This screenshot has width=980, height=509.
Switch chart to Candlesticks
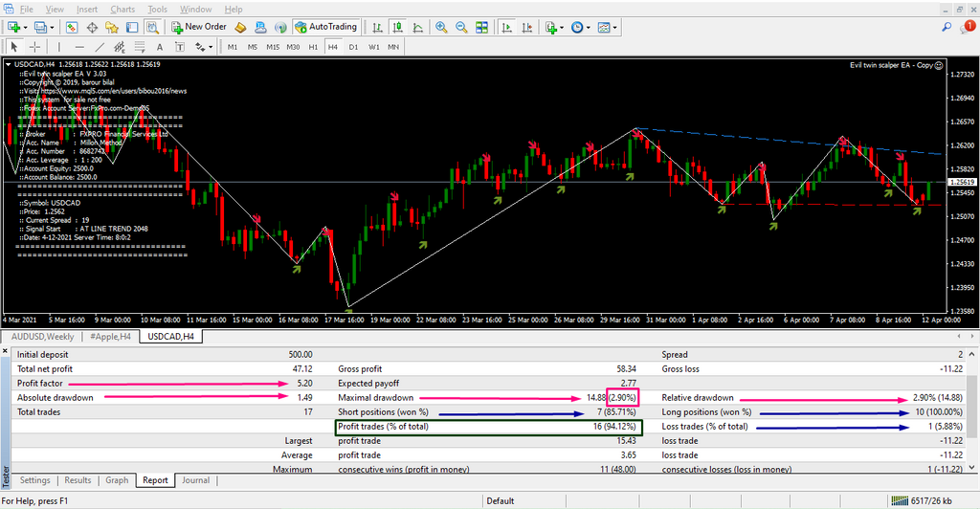coord(397,27)
